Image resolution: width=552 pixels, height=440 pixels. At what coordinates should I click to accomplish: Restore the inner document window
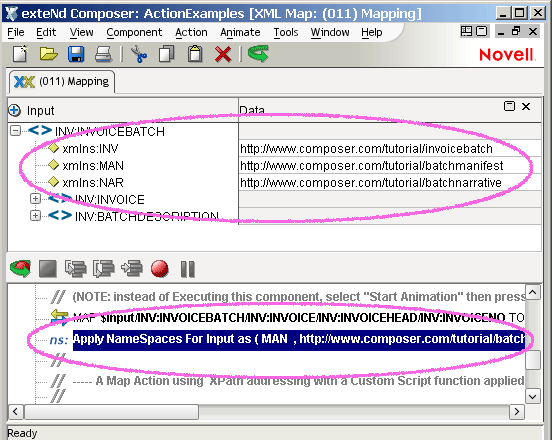[x=516, y=32]
